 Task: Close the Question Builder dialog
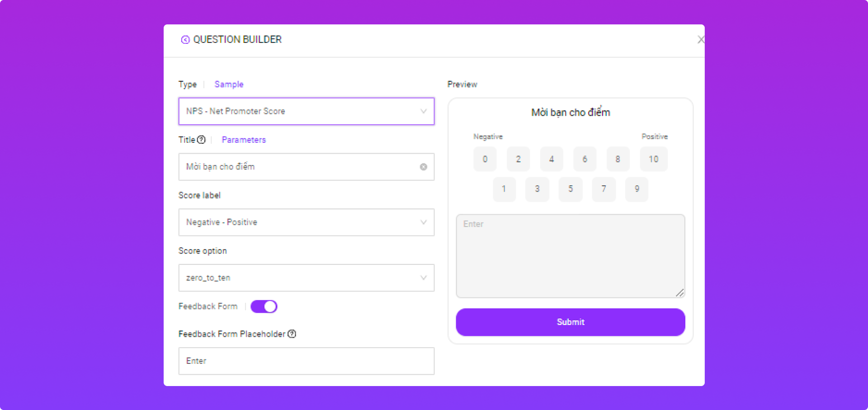click(x=700, y=40)
